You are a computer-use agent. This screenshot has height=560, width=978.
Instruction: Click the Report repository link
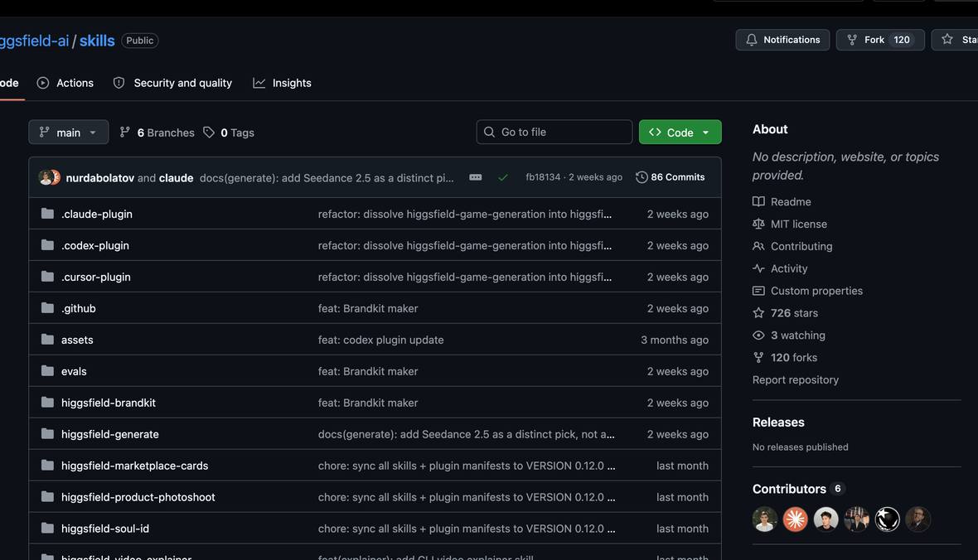click(x=796, y=379)
